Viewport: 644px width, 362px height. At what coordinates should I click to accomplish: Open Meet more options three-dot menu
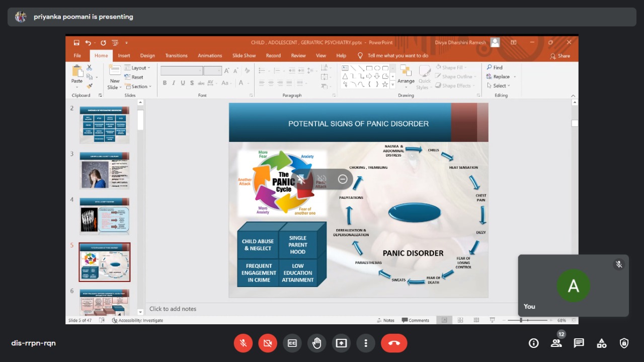coord(366,343)
